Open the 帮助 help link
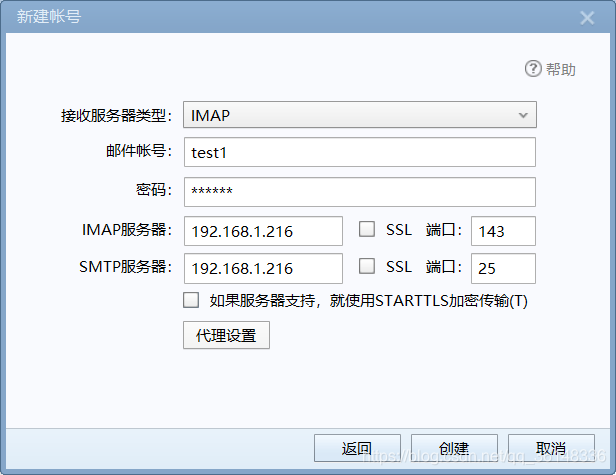 (x=561, y=70)
